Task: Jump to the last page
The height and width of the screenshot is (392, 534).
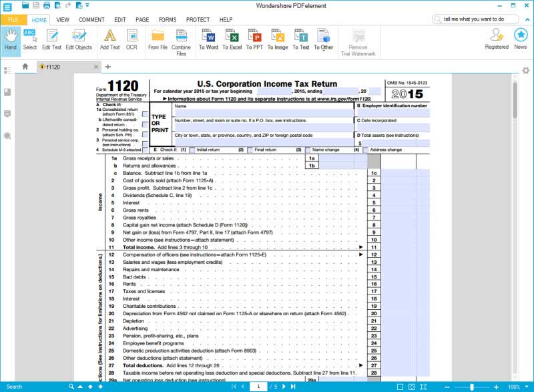Action: (x=293, y=387)
